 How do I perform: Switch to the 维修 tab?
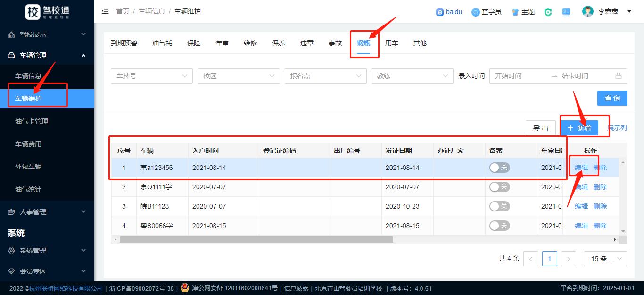(x=250, y=43)
